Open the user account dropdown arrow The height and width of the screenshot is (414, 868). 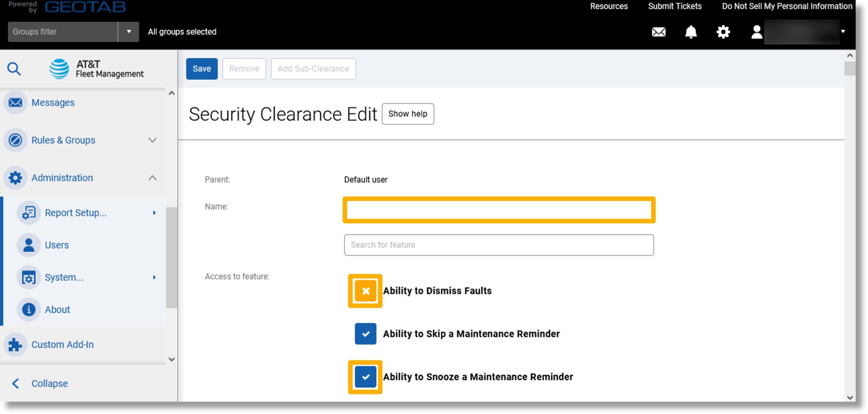843,32
